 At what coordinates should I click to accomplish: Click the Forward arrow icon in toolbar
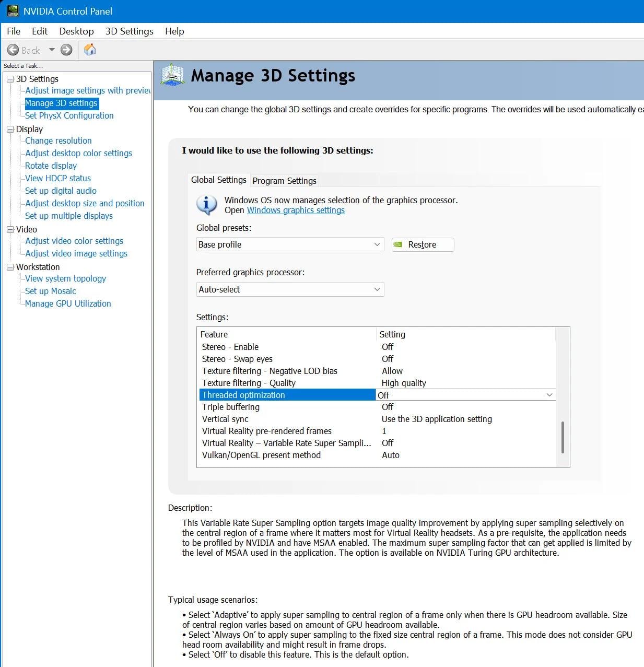tap(66, 50)
